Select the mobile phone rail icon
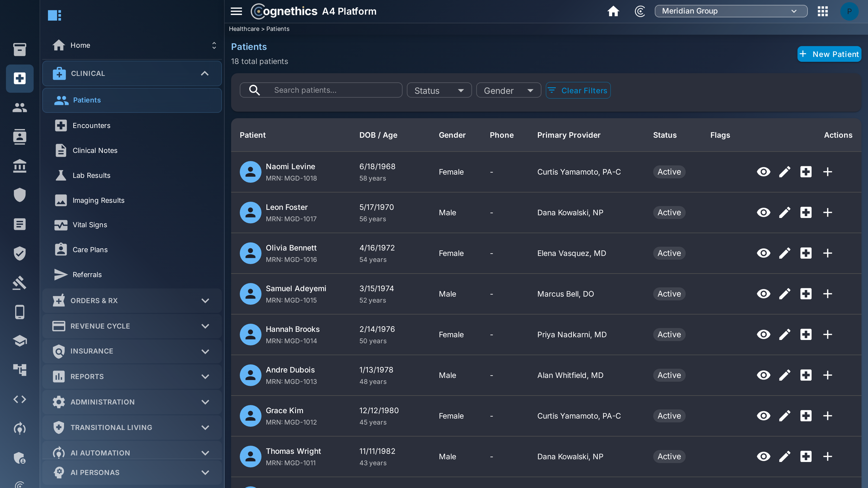Viewport: 868px width, 488px height. tap(20, 312)
